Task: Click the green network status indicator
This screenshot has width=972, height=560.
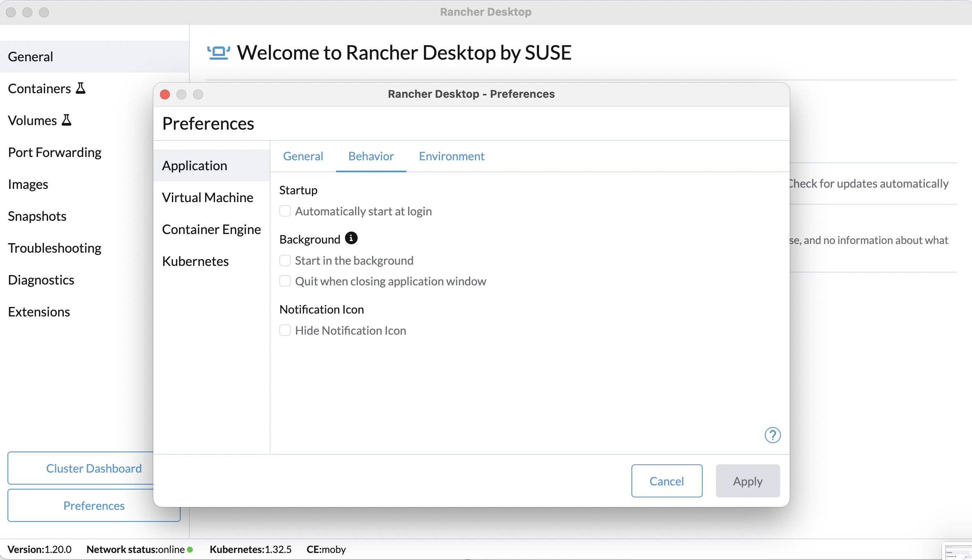Action: click(x=190, y=550)
